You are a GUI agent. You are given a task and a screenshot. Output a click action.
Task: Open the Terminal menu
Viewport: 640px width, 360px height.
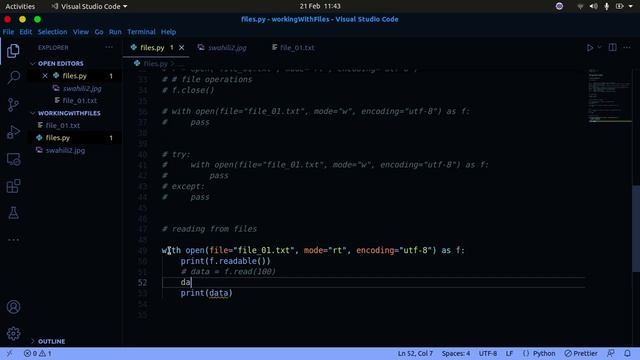coord(141,32)
